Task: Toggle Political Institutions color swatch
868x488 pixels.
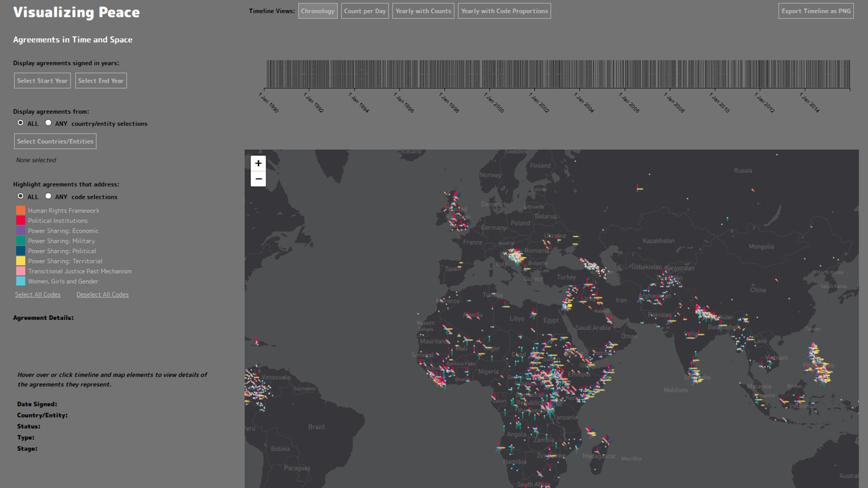Action: click(20, 221)
